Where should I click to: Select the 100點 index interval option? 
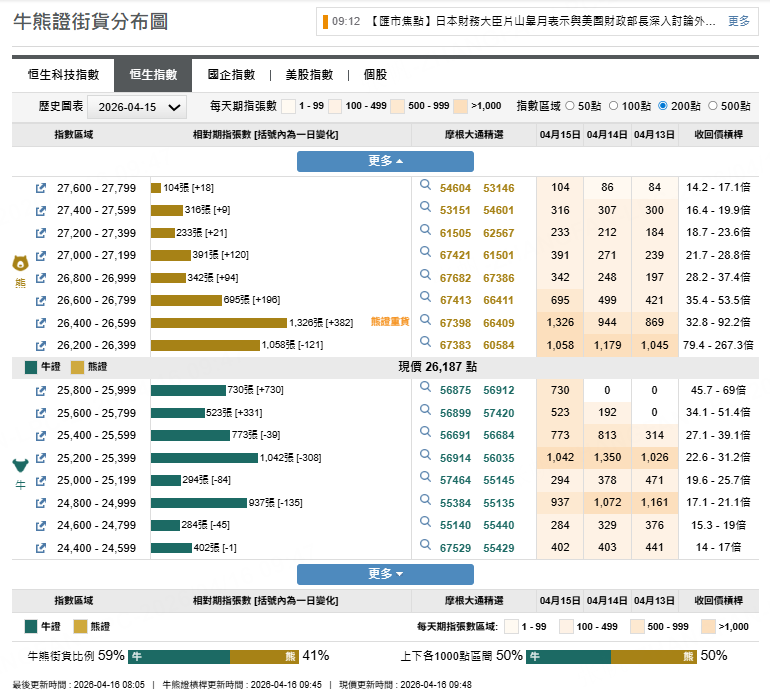[x=614, y=106]
